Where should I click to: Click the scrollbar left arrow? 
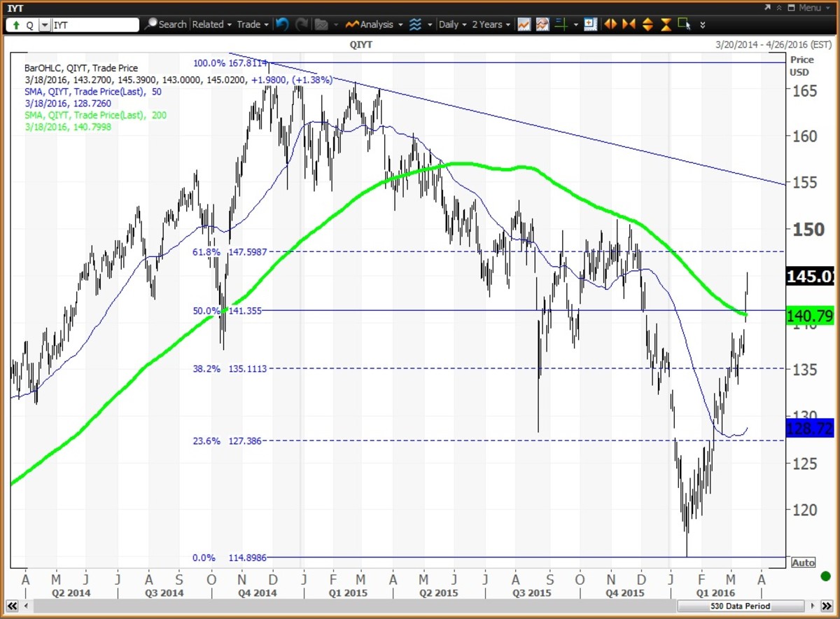click(27, 606)
